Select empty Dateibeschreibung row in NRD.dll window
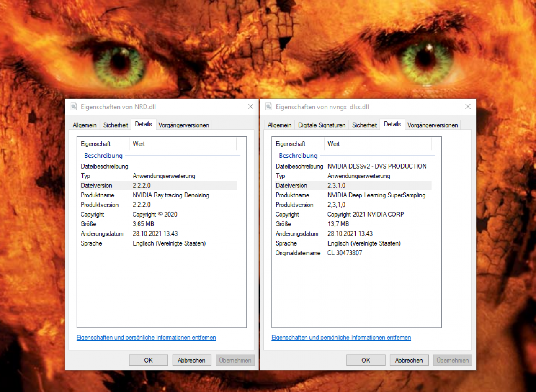The width and height of the screenshot is (536, 392). [158, 166]
